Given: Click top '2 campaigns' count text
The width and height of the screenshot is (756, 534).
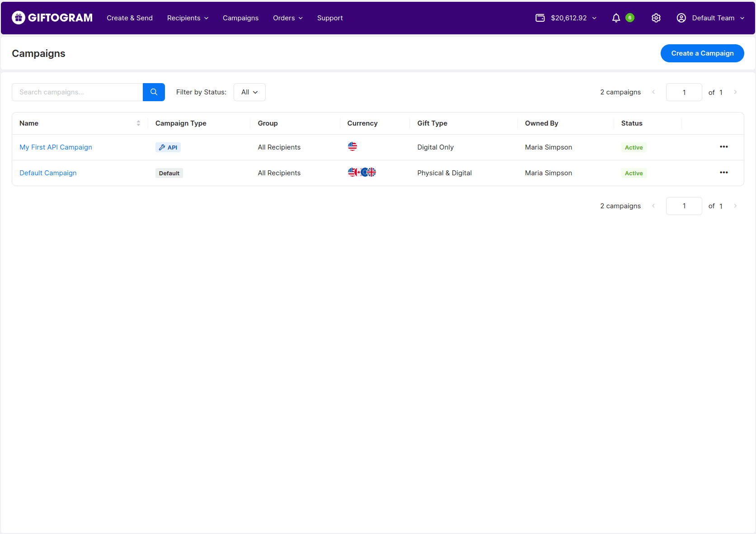Looking at the screenshot, I should tap(620, 92).
